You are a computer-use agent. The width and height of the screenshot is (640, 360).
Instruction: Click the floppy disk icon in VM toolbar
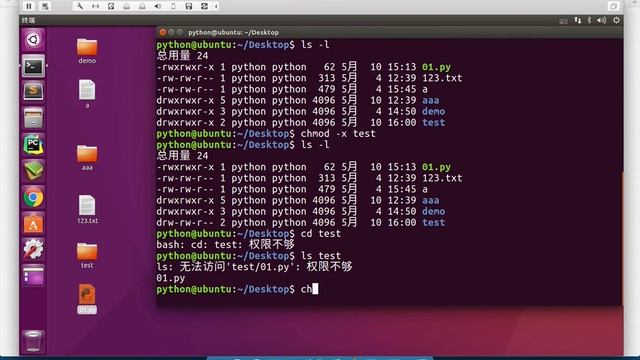(189, 6)
